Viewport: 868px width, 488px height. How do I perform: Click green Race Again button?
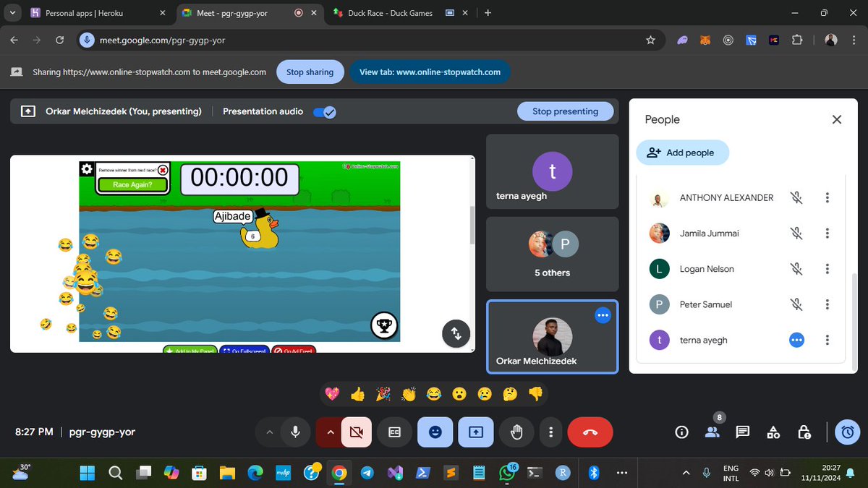coord(132,185)
